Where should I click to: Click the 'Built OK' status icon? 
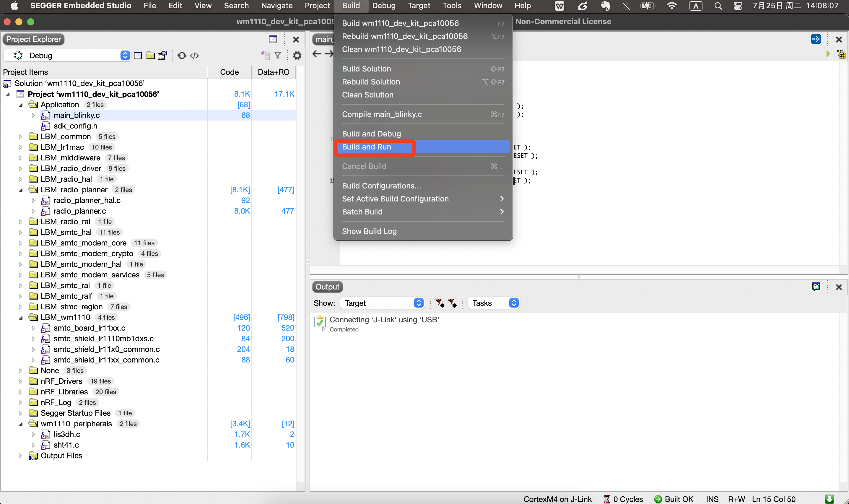658,499
